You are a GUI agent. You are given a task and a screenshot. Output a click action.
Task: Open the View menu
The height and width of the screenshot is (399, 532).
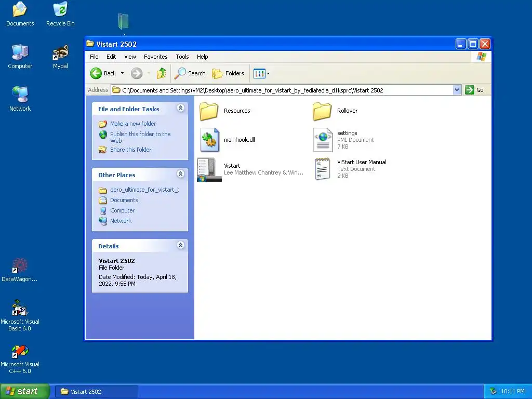(130, 57)
